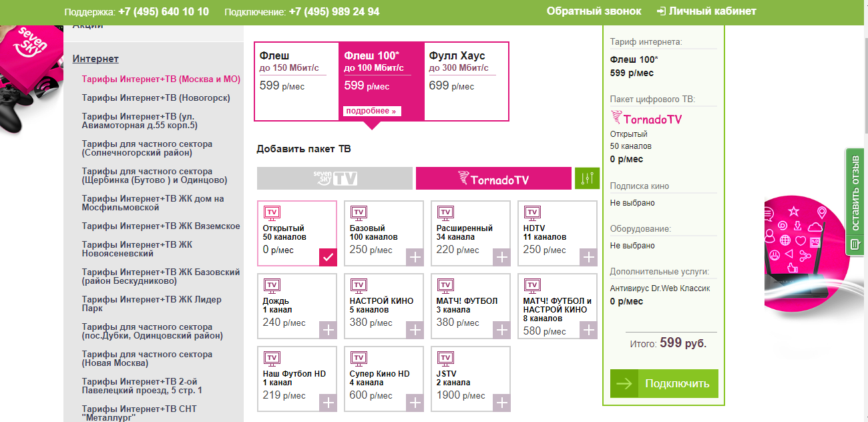868x422 pixels.
Task: Open tariffs for частного сектора (Новая Москва)
Action: (x=148, y=359)
